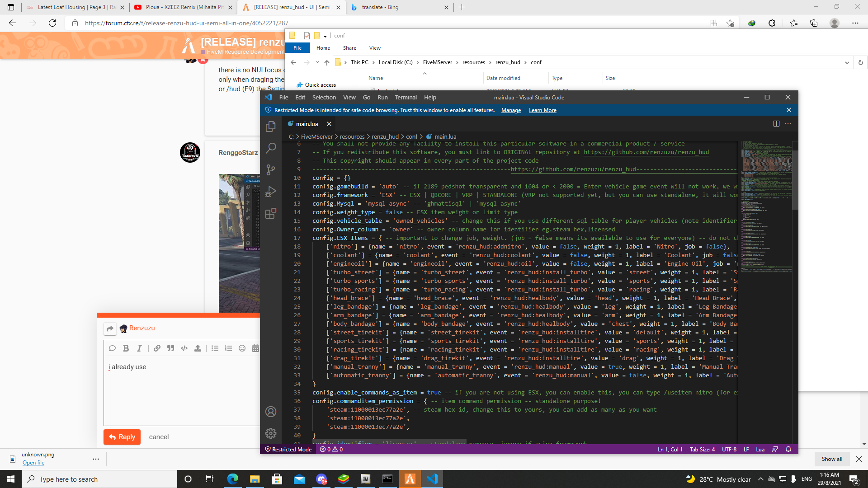Open the Run and Debug view
This screenshot has height=488, width=868.
pos(271,192)
